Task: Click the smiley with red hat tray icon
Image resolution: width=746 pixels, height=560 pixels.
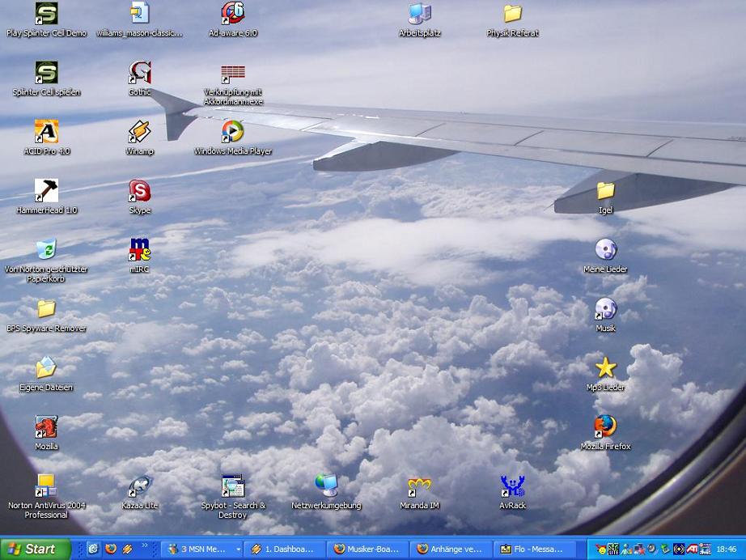Action: click(601, 549)
